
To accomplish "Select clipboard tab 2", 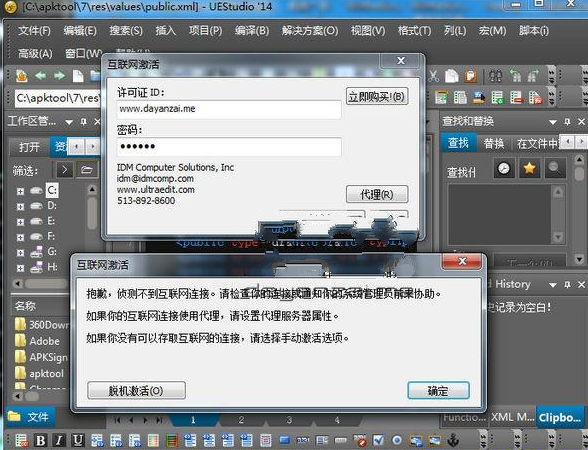I will point(241,420).
